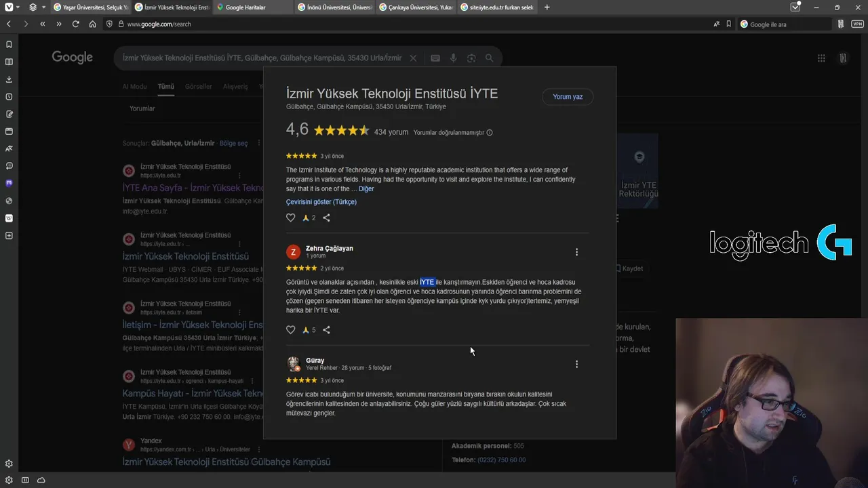The image size is (868, 488).
Task: Switch to the site:iyte.edu.tr furkan selek tab
Action: (x=497, y=7)
